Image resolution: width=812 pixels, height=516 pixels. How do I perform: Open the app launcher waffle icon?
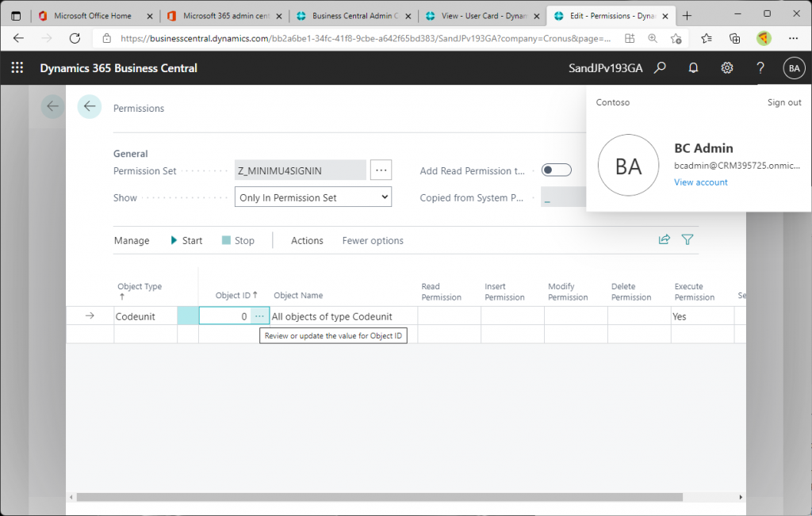pos(17,67)
